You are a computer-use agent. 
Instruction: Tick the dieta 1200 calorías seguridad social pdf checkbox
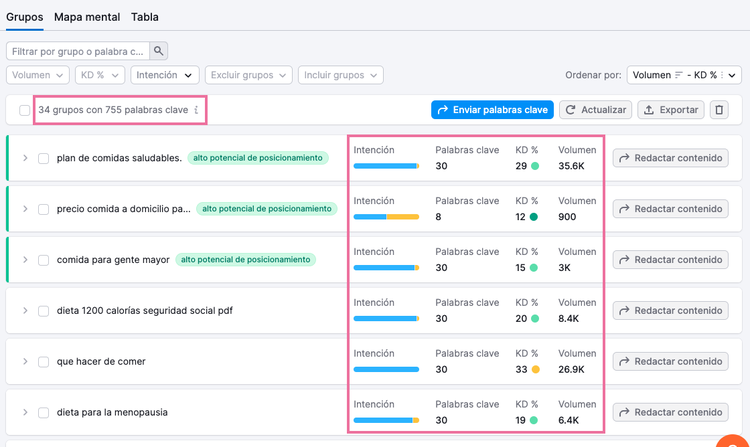point(44,311)
